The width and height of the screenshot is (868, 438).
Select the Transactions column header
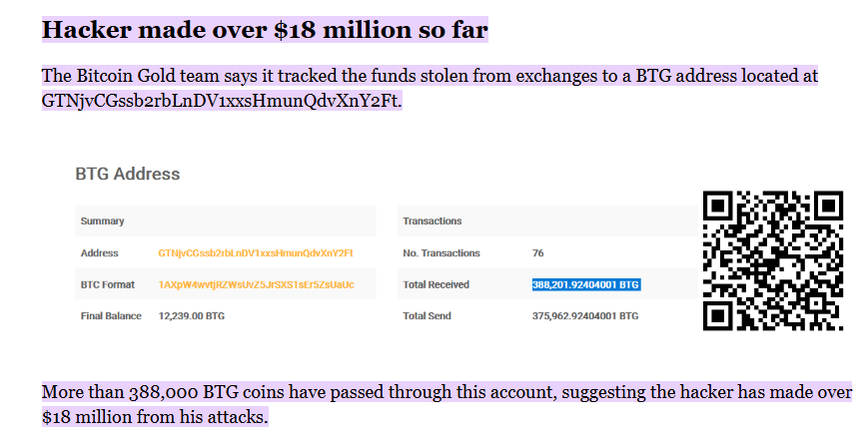click(x=433, y=220)
